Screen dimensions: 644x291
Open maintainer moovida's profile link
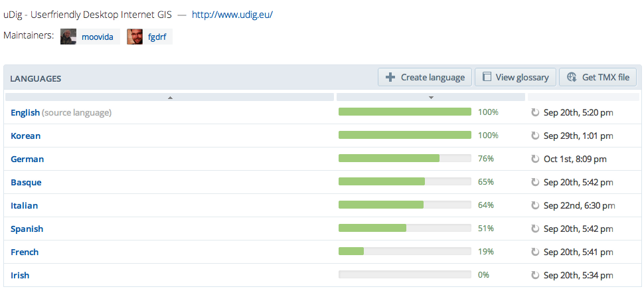97,37
